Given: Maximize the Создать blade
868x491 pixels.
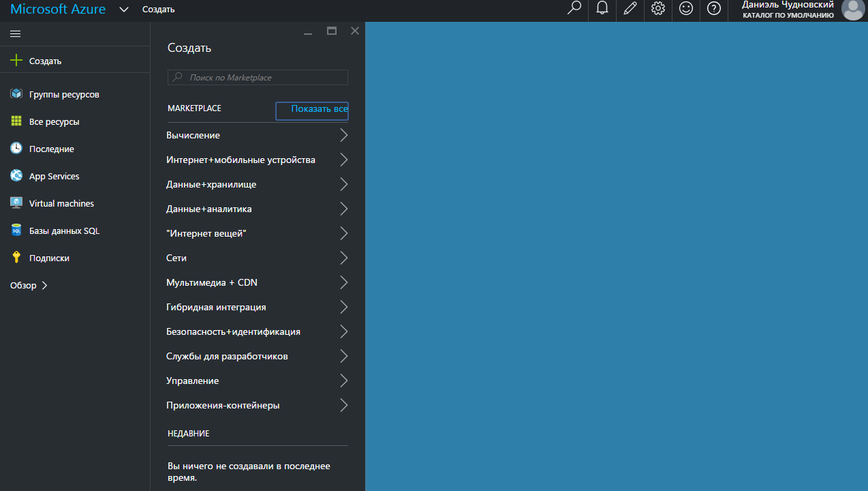Looking at the screenshot, I should [x=332, y=31].
